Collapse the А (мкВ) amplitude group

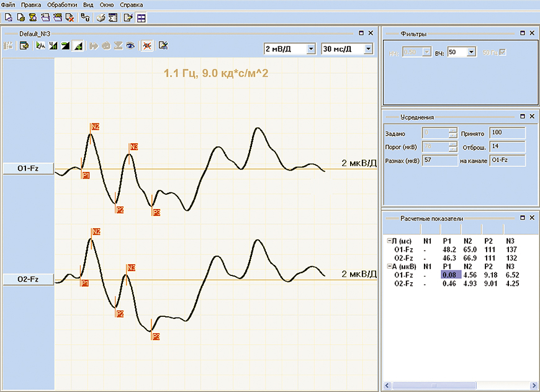(390, 266)
